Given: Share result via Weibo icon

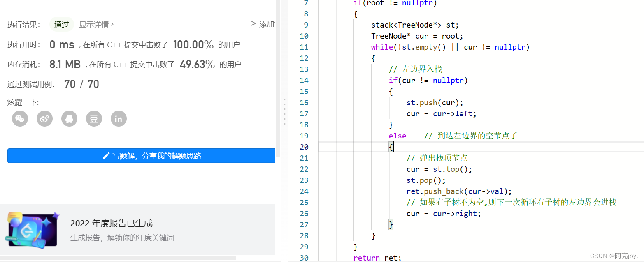Looking at the screenshot, I should click(x=45, y=119).
